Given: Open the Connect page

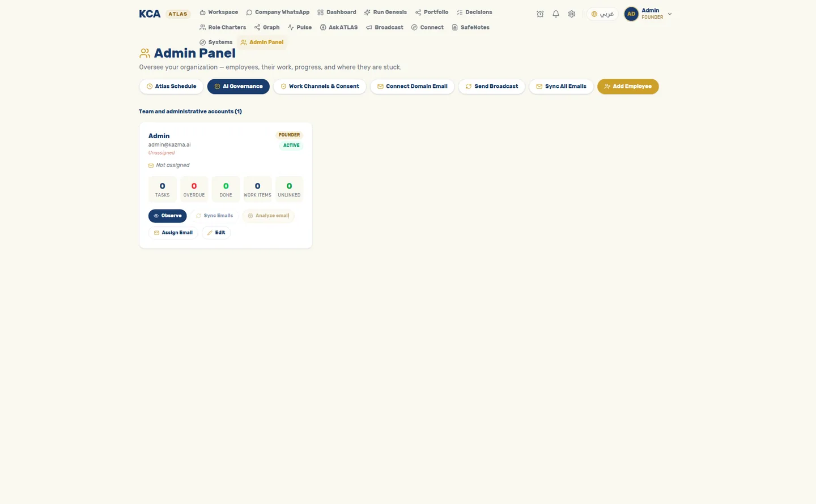Looking at the screenshot, I should tap(427, 27).
